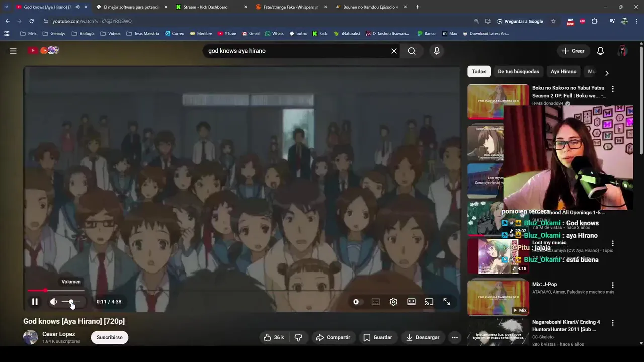
Task: Select the Aya Hirano filter chip
Action: (x=563, y=71)
